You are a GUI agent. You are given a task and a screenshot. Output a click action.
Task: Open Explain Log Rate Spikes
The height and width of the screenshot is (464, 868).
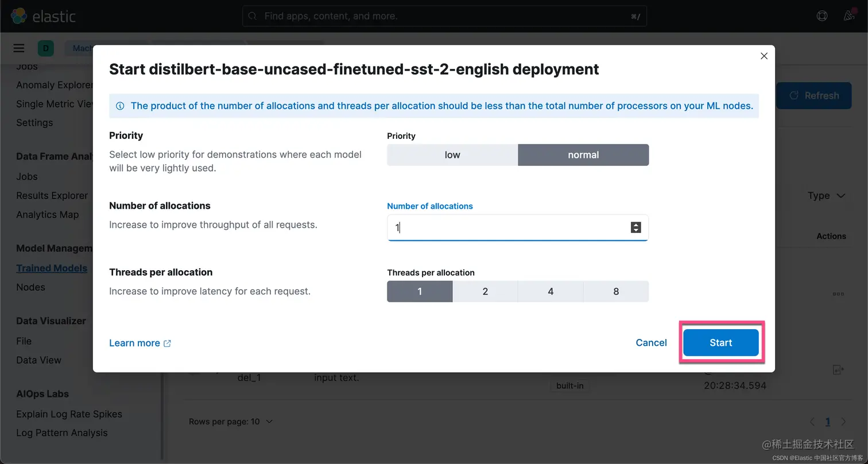coord(69,414)
